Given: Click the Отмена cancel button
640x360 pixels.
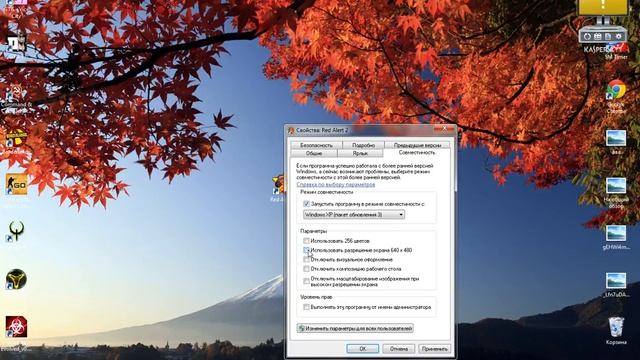Looking at the screenshot, I should tap(399, 349).
